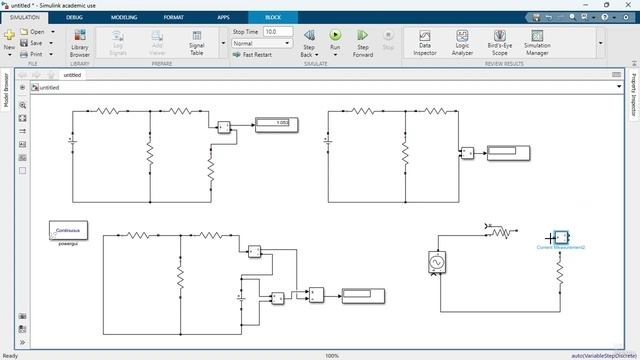Click the Area tool in the palette
Screen dimensions: 640x360
[22, 171]
